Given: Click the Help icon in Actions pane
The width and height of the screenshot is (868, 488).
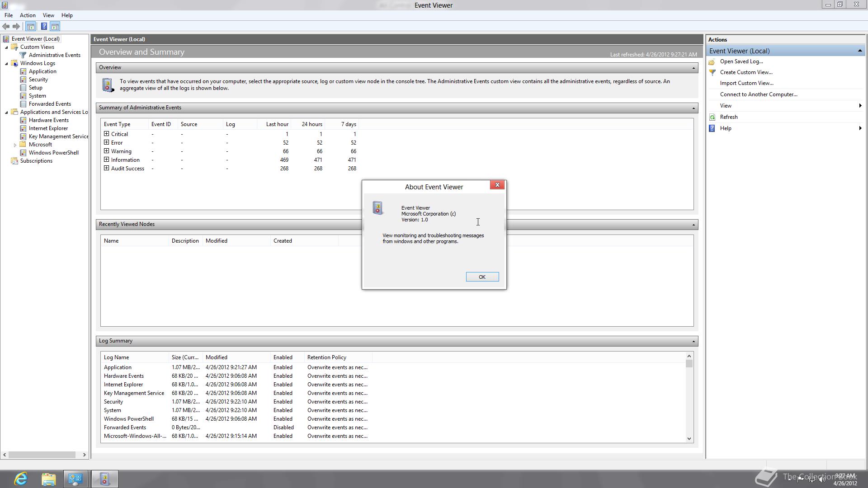Looking at the screenshot, I should [712, 128].
